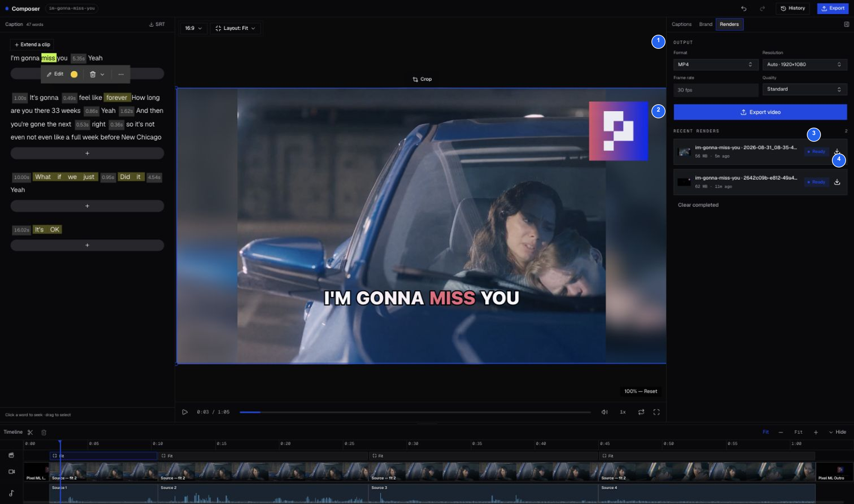Select the Source 2 audio clip
The width and height of the screenshot is (854, 504).
coord(263,493)
